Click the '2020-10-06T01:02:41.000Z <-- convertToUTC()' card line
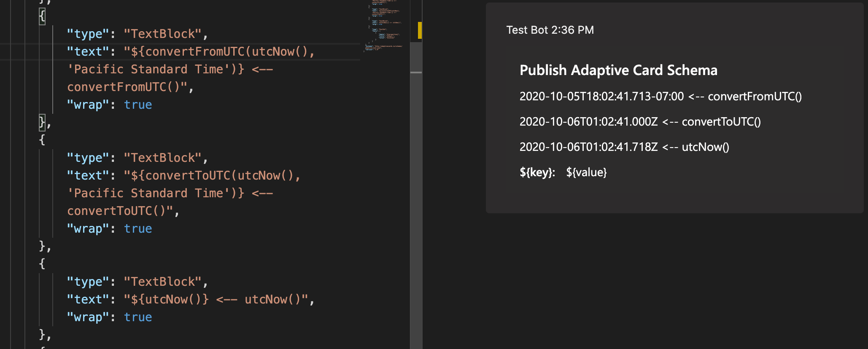The width and height of the screenshot is (868, 349). (640, 122)
